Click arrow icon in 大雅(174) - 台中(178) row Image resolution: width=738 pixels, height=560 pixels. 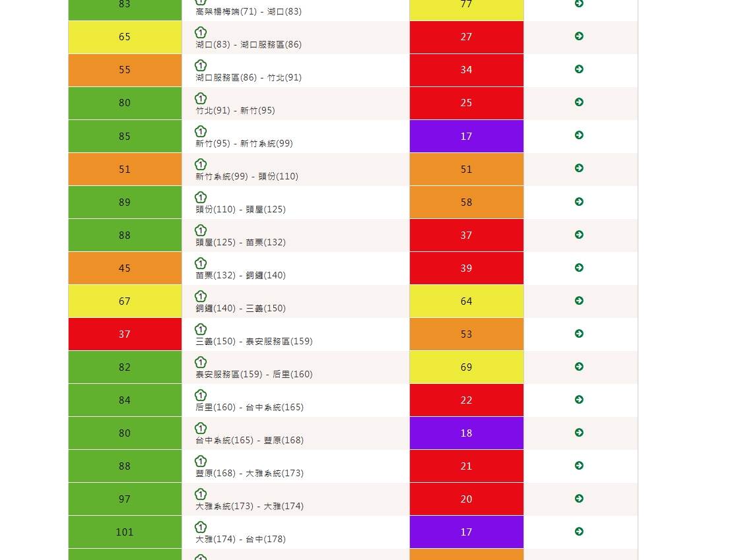click(x=579, y=532)
